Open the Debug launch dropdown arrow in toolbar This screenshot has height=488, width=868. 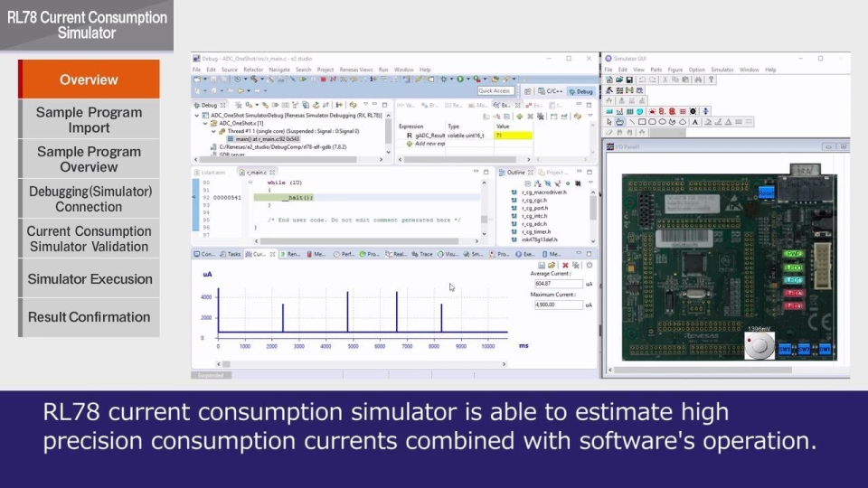(452, 80)
